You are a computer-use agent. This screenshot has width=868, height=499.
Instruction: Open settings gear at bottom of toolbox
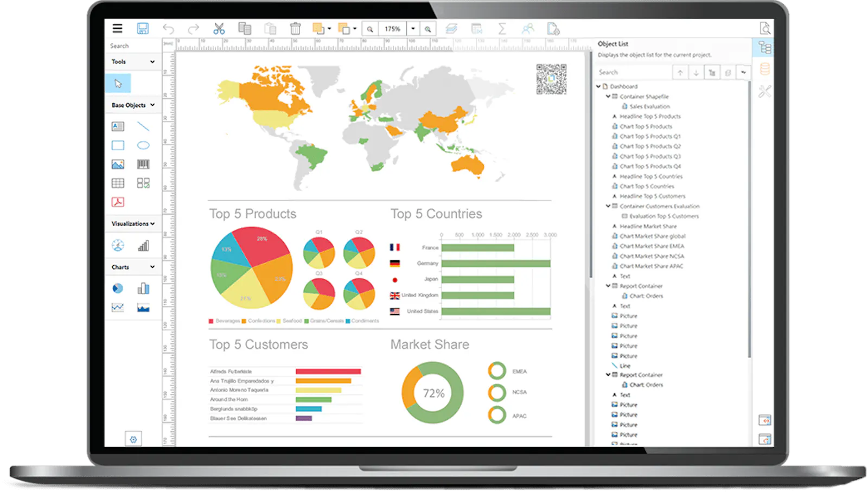(133, 439)
